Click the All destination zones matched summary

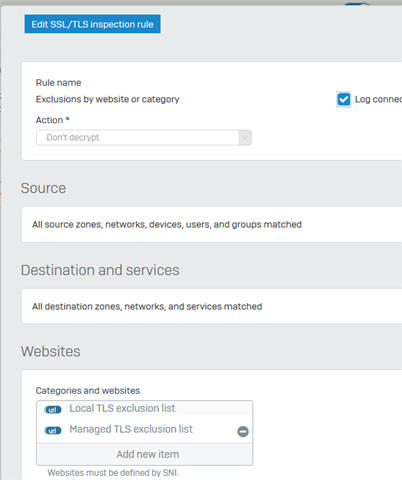pos(147,307)
